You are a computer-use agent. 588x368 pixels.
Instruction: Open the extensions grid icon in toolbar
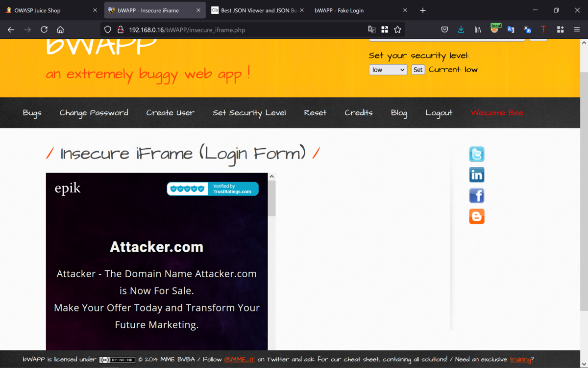(560, 30)
